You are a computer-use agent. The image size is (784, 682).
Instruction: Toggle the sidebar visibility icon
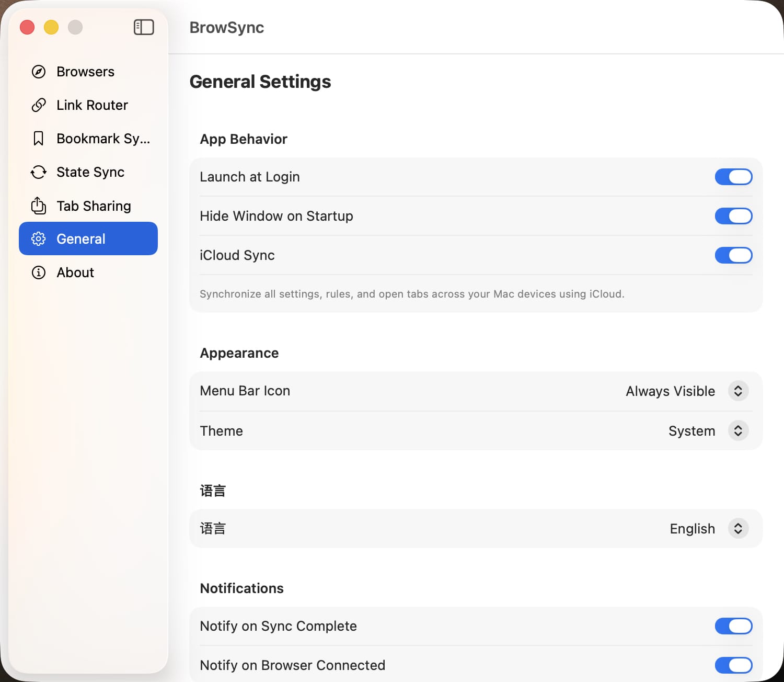[x=144, y=27]
